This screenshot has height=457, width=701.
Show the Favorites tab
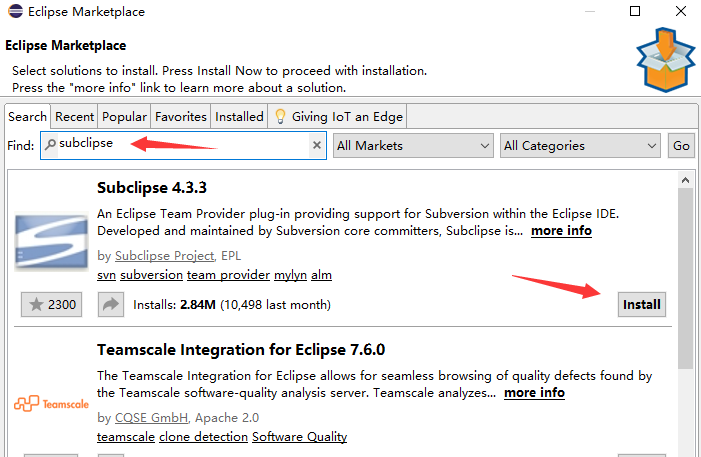[181, 117]
